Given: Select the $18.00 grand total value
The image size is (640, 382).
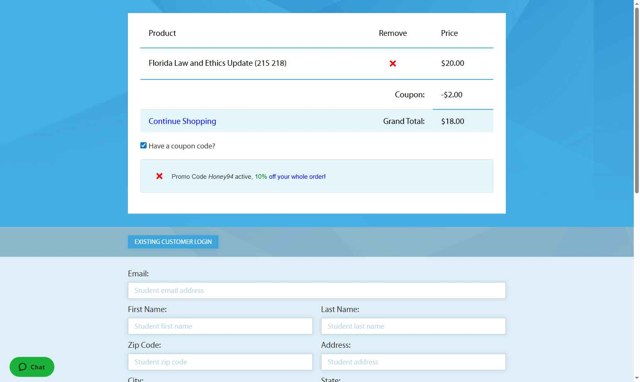Looking at the screenshot, I should (x=452, y=121).
